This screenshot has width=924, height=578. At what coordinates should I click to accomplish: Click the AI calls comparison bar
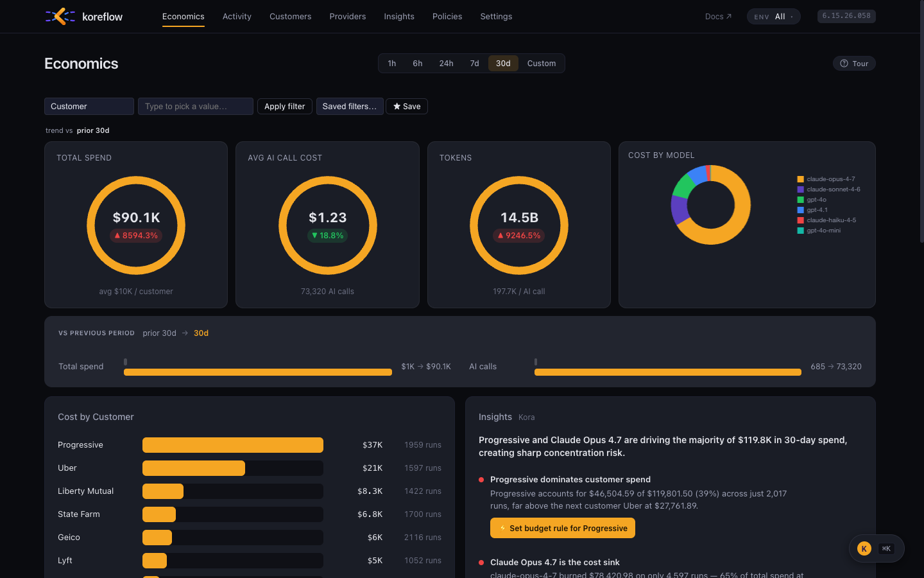(668, 372)
